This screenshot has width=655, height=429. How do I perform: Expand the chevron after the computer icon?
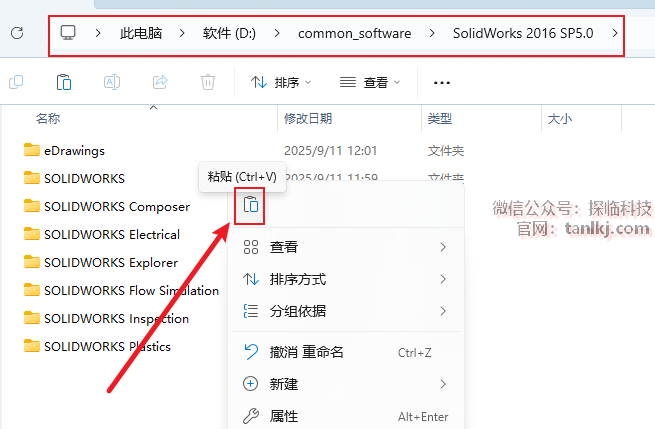pyautogui.click(x=98, y=33)
